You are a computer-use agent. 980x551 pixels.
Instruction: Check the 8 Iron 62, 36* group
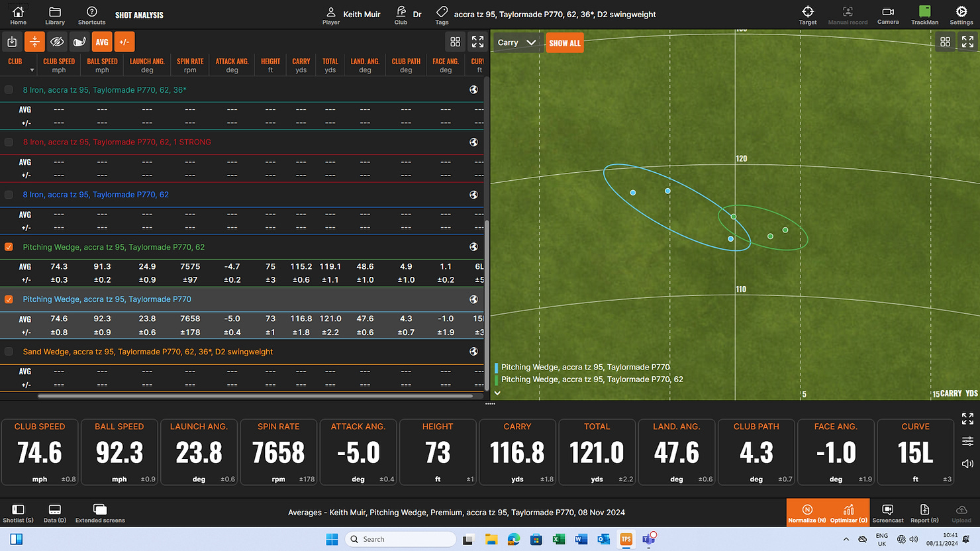[9, 89]
